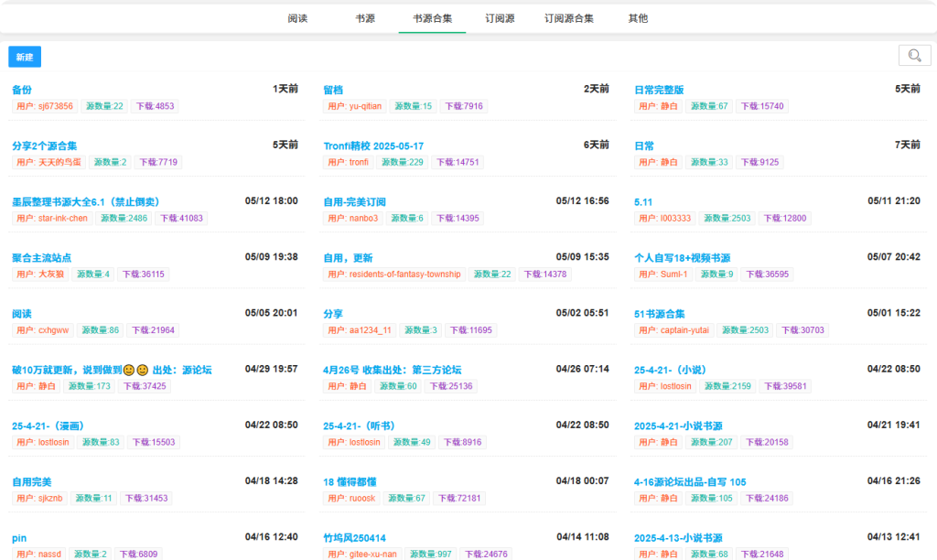Click the 新建 button
Viewport: 937px width, 560px height.
coord(25,57)
